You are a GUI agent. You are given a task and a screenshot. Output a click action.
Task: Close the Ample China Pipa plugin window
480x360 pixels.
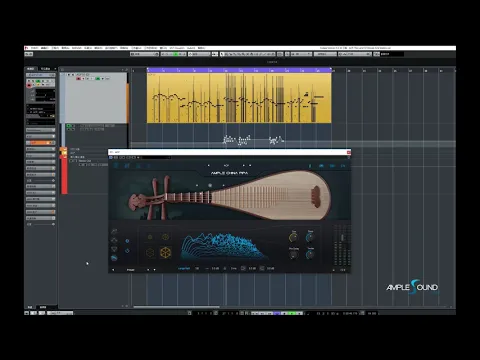(x=349, y=152)
